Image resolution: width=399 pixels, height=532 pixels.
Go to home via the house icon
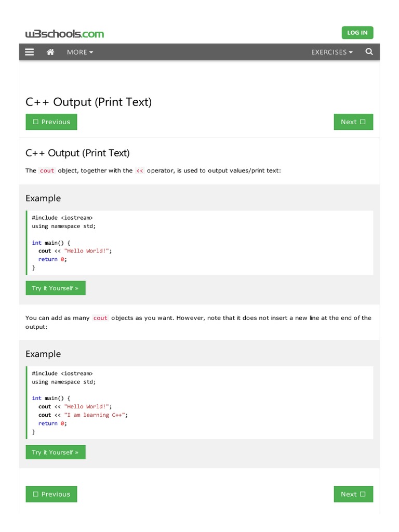(x=50, y=52)
